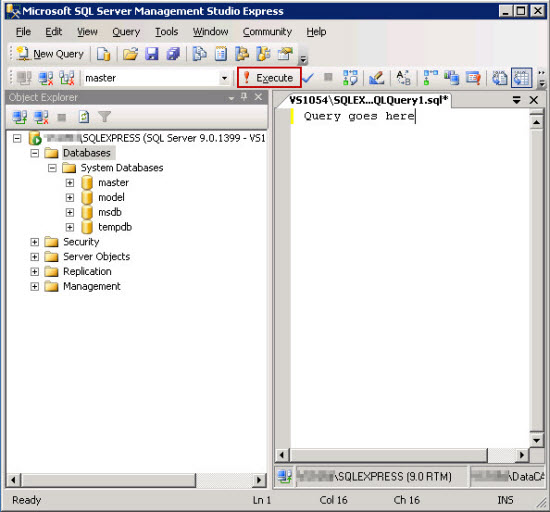Parse the query with the blue checkmark

308,78
